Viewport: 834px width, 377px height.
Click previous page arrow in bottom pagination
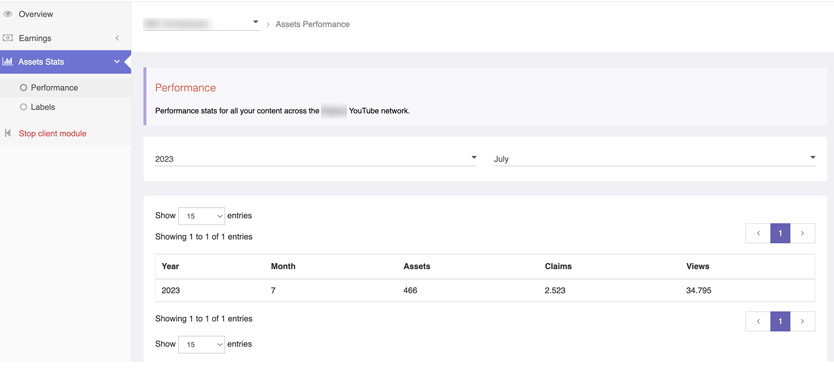click(758, 321)
